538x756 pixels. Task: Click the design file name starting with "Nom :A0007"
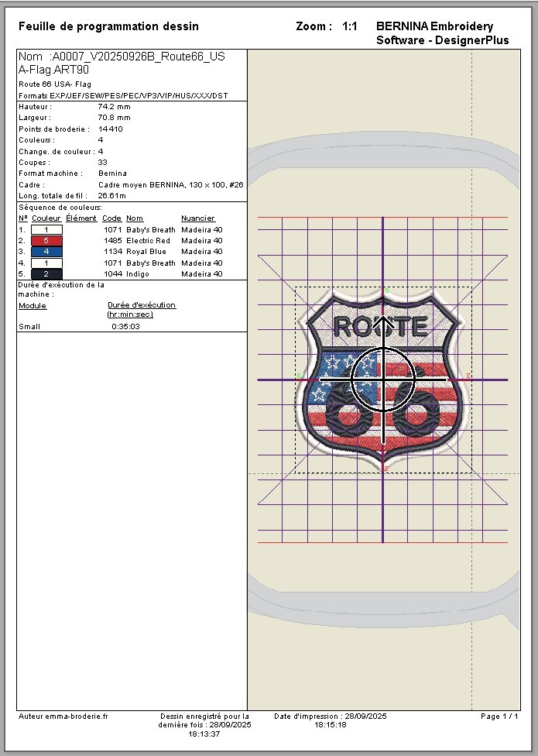[122, 63]
